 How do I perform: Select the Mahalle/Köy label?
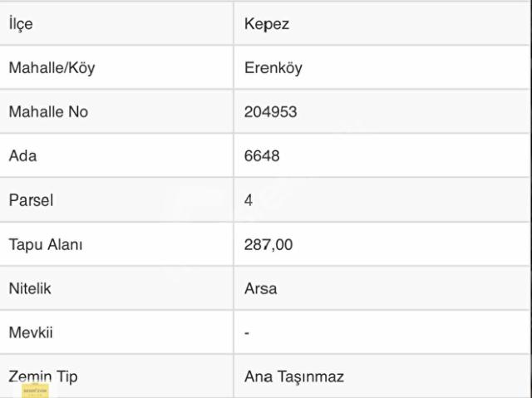pyautogui.click(x=52, y=68)
